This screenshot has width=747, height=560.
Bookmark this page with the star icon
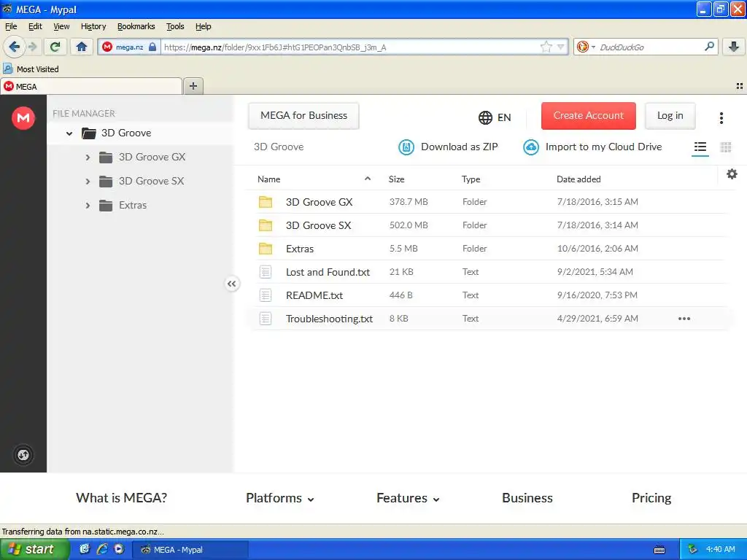pos(546,47)
